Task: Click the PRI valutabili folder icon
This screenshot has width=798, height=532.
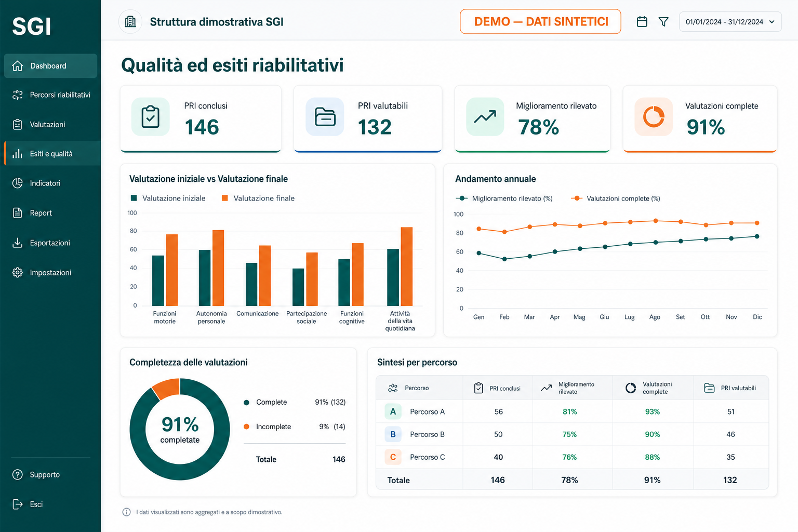Action: pyautogui.click(x=325, y=117)
